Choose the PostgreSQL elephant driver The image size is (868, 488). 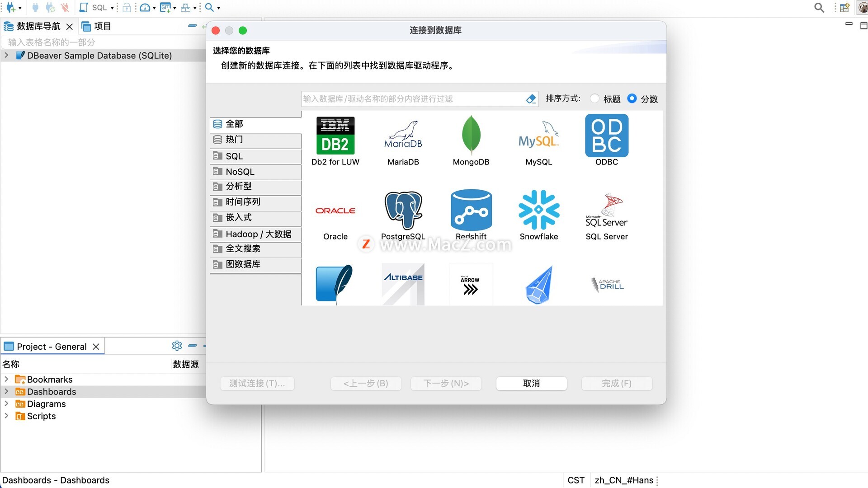pyautogui.click(x=403, y=216)
